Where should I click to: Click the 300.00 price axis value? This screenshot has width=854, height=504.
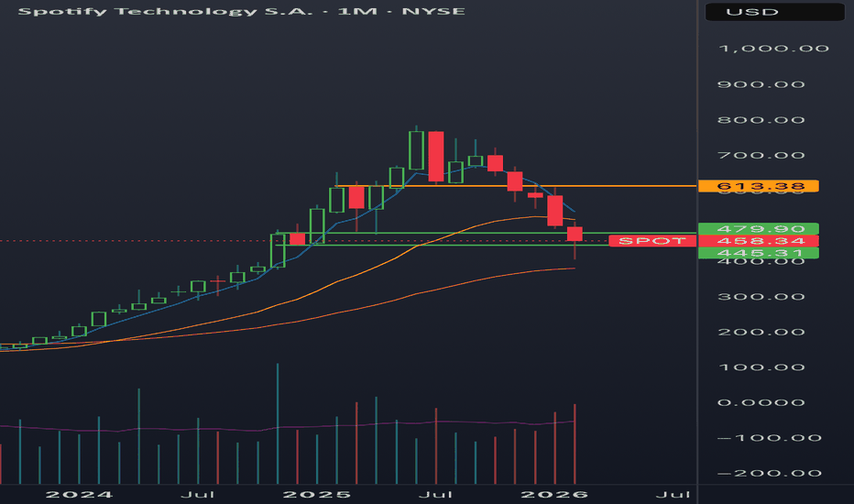coord(761,297)
